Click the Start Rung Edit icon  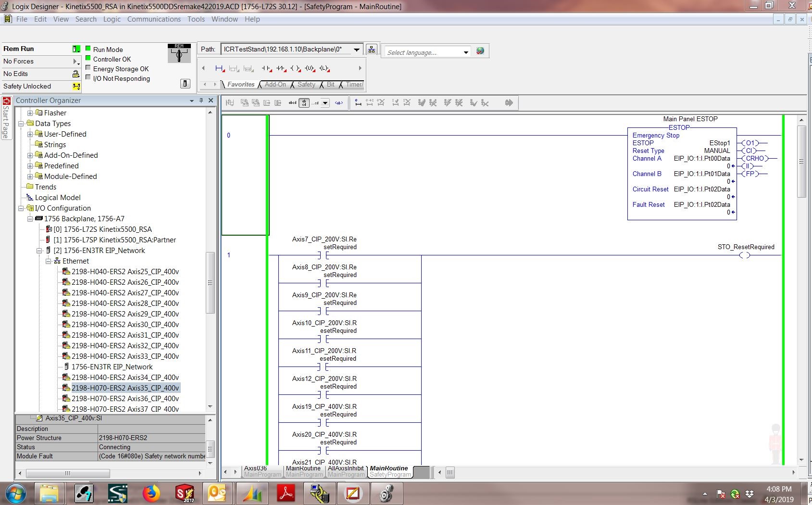358,102
